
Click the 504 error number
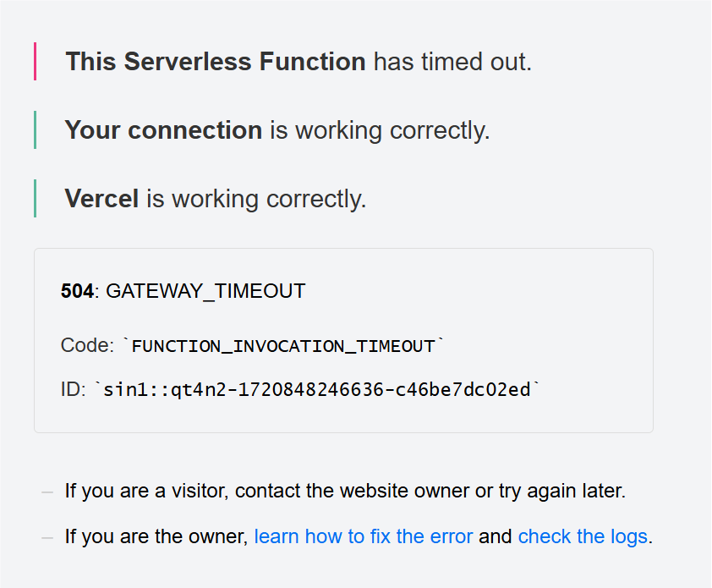pos(77,291)
